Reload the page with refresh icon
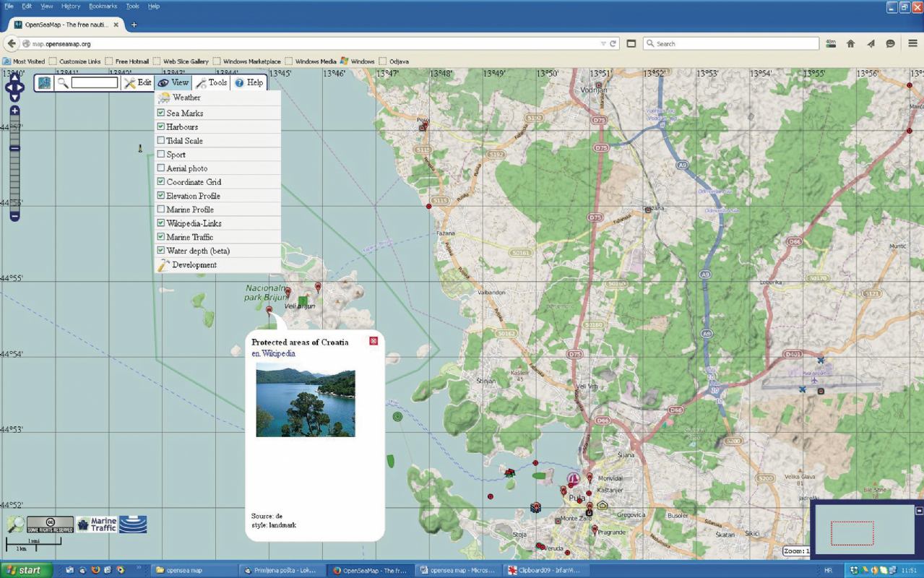Screen dimensions: 924x578 (613, 44)
